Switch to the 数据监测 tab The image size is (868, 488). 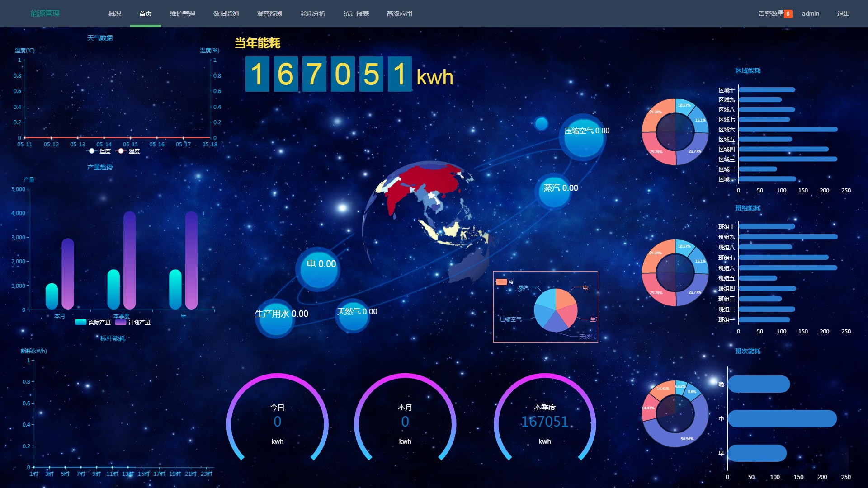tap(226, 14)
